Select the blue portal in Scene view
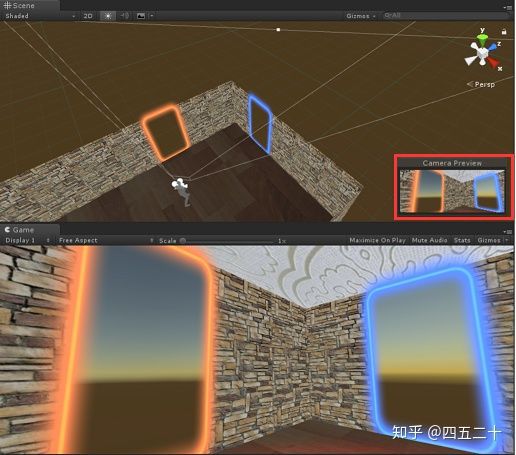This screenshot has width=516, height=455. click(260, 123)
